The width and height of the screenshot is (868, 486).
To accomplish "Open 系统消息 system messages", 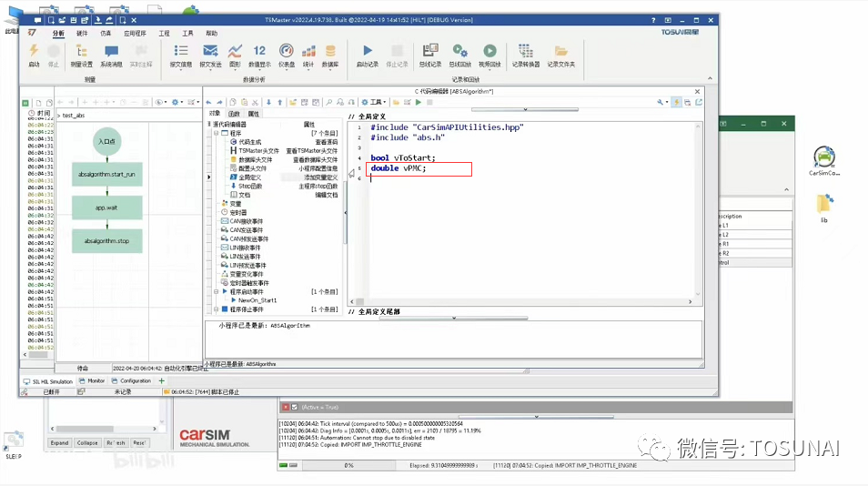I will (x=111, y=55).
